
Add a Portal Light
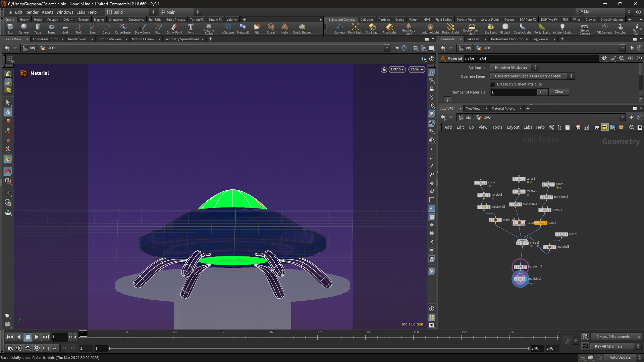[542, 28]
